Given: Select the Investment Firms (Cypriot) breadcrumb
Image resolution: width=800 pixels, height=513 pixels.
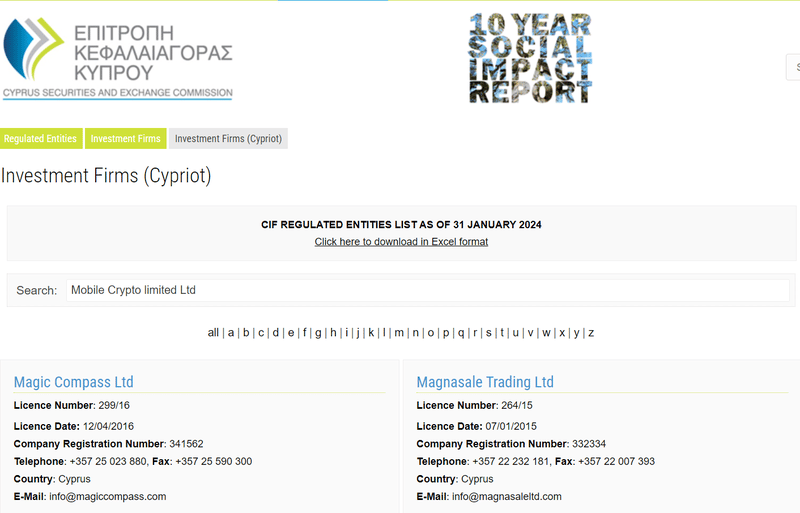Looking at the screenshot, I should [x=228, y=138].
